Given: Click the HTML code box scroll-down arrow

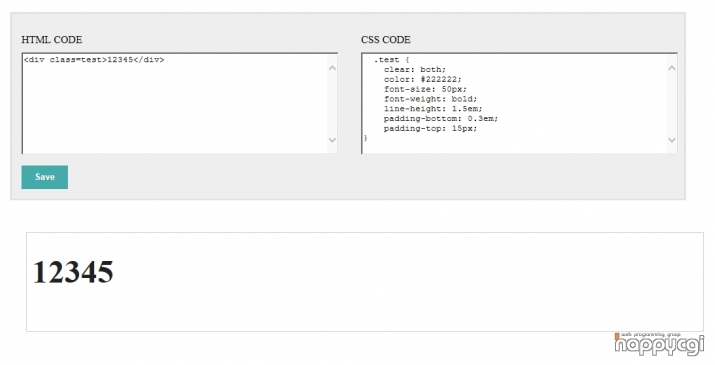Looking at the screenshot, I should pyautogui.click(x=332, y=140).
